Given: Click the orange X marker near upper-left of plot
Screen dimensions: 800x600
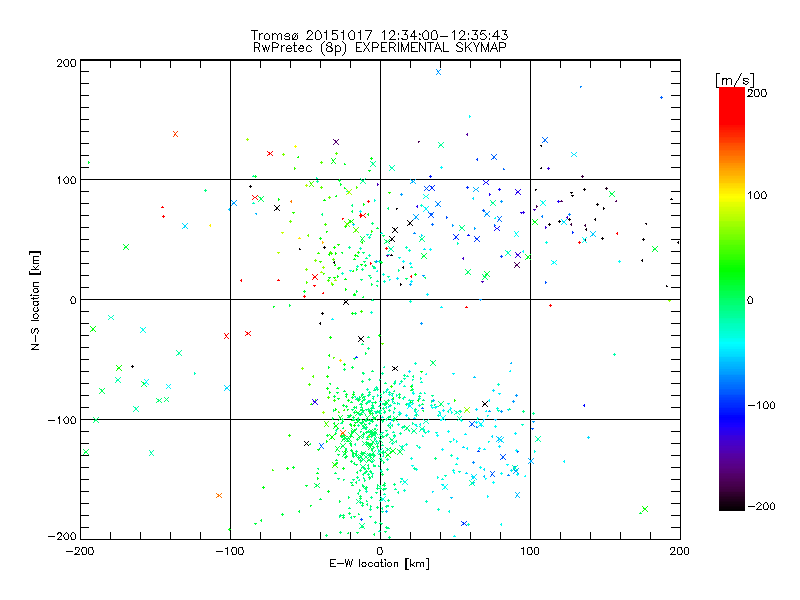Looking at the screenshot, I should coord(176,134).
